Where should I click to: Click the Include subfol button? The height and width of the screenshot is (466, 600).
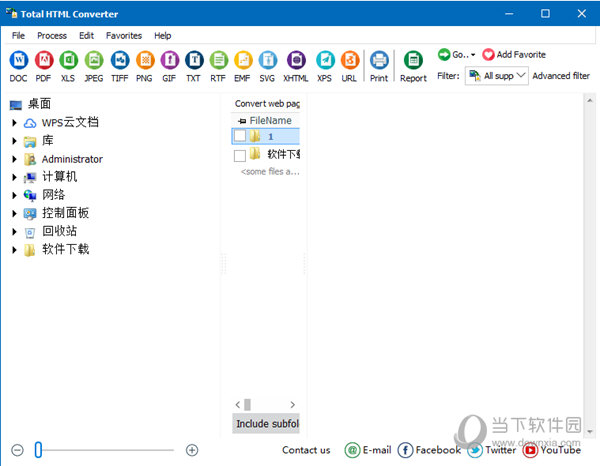(266, 424)
